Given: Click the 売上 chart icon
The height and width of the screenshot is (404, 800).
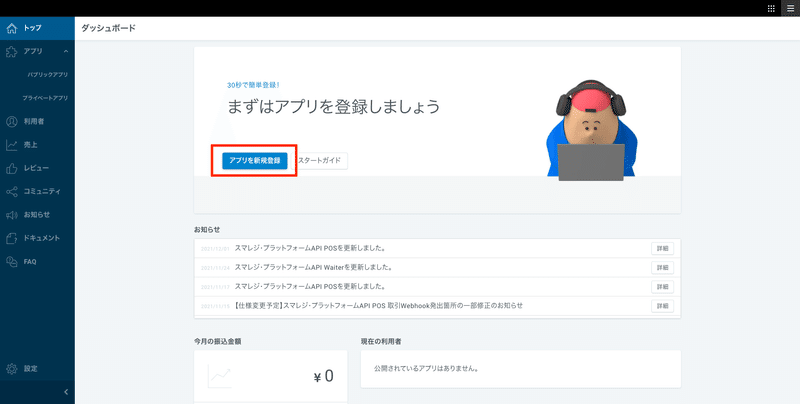Looking at the screenshot, I should (12, 145).
